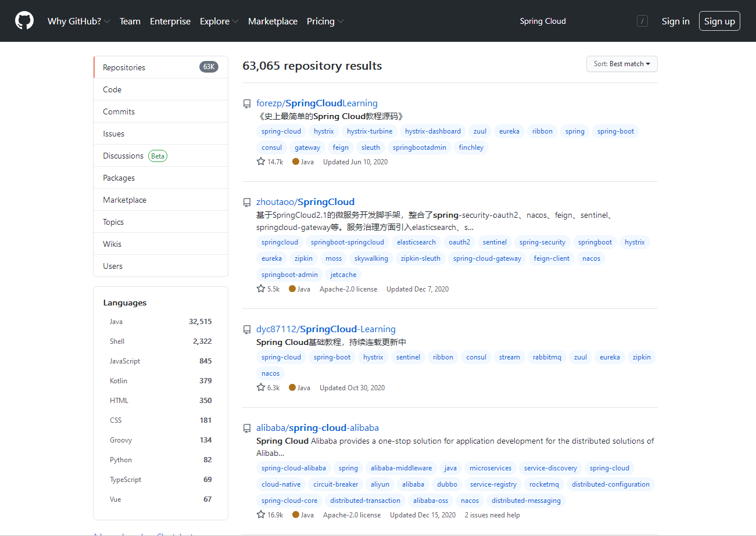Filter results by Vue language
Viewport: 756px width, 536px height.
[160, 499]
